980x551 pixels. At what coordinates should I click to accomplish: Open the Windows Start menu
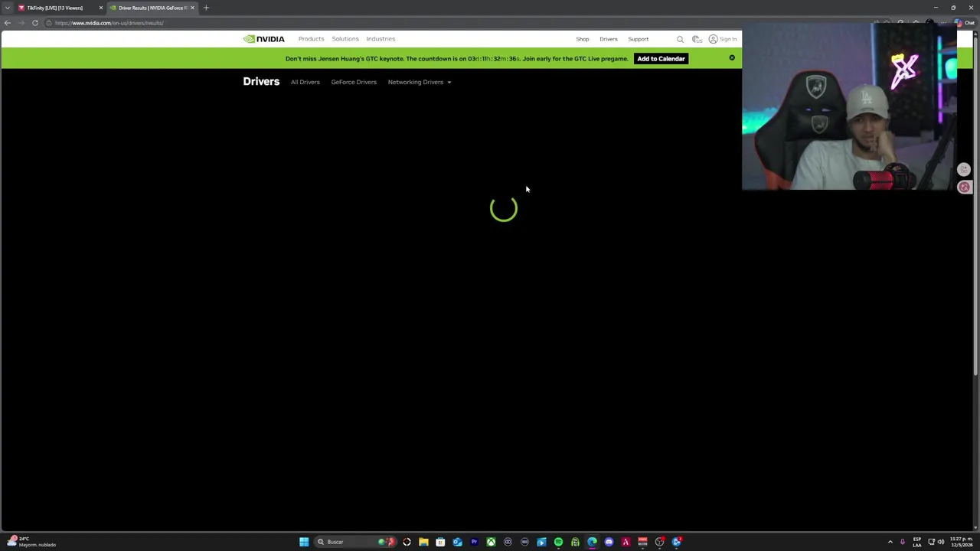[304, 542]
